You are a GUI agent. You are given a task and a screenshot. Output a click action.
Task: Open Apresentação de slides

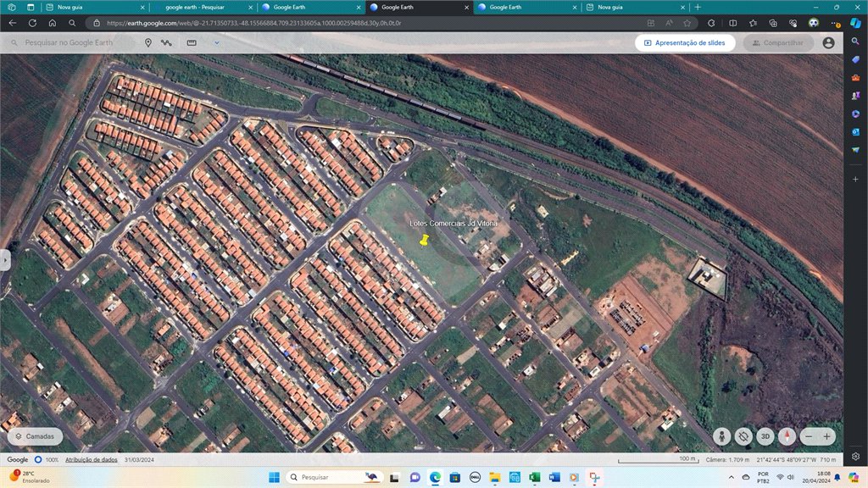coord(685,42)
